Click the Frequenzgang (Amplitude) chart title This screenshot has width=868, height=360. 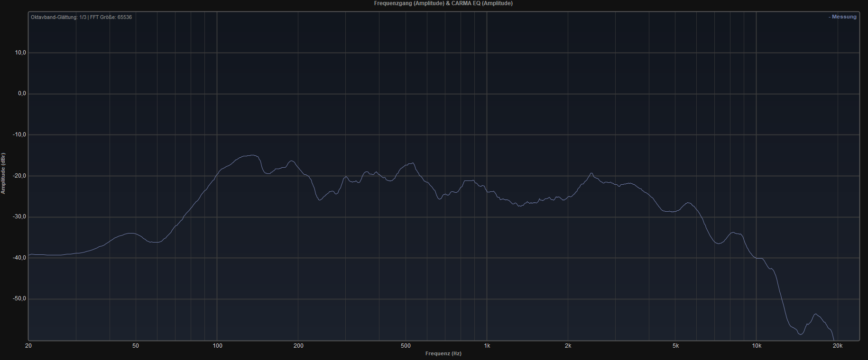click(443, 3)
